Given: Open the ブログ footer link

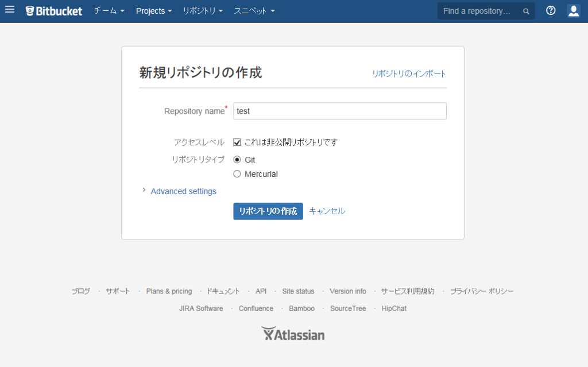Looking at the screenshot, I should click(80, 291).
